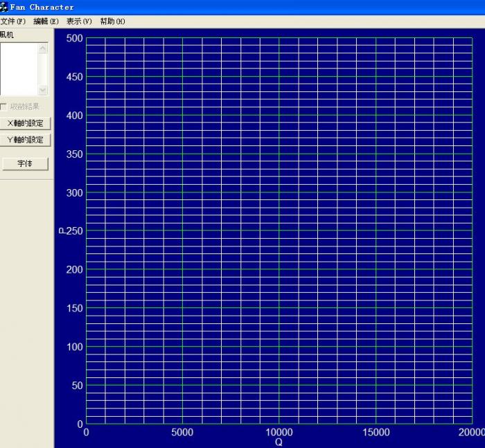Click the list box scrollbar track
Screen dimensions: 485x448
(43, 69)
